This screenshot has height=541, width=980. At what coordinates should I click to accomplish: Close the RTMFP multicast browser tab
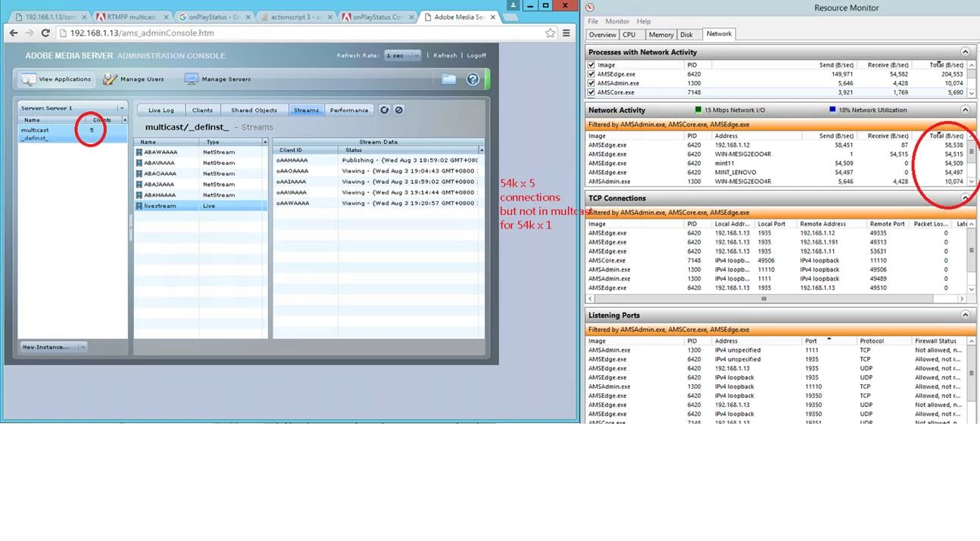coord(166,17)
